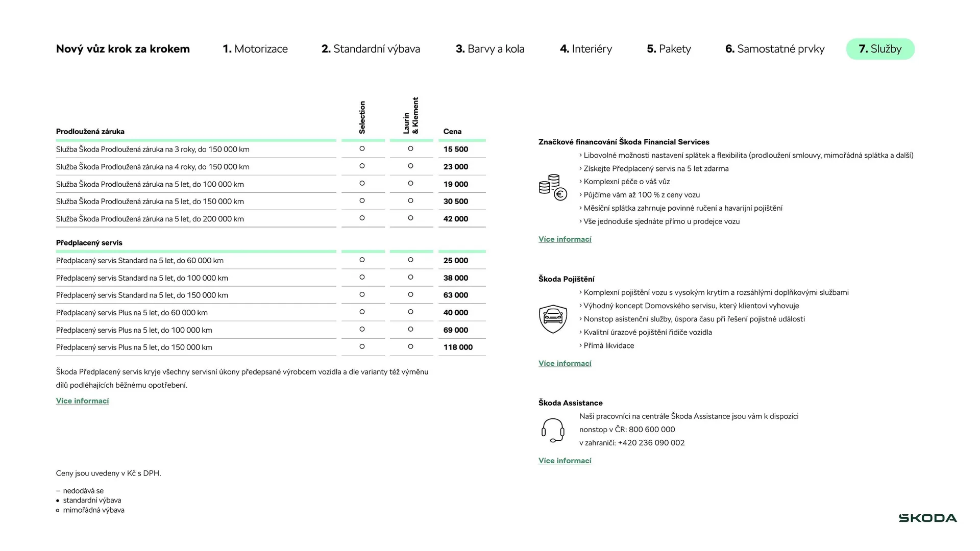Click the price 23 000
This screenshot has height=551, width=980.
456,167
